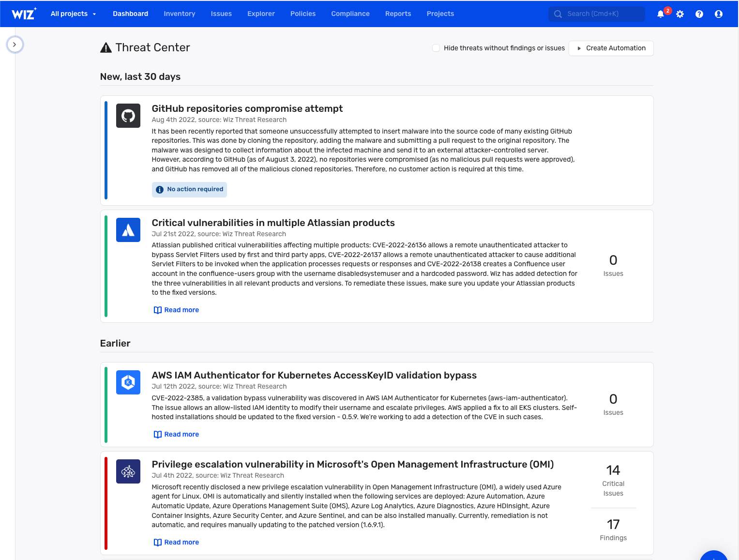Click the book icon in the OMI card
This screenshot has height=560, width=739.
[x=158, y=543]
